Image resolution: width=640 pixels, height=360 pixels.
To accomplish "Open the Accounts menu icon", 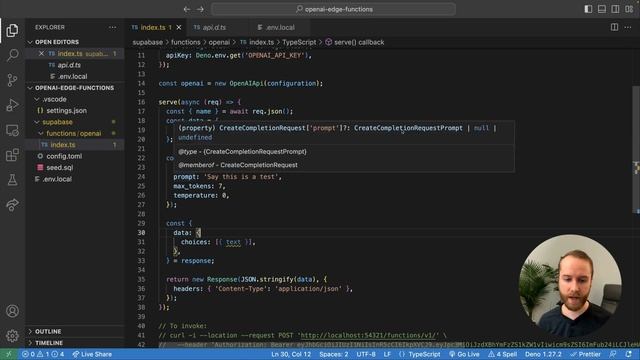I will point(12,311).
